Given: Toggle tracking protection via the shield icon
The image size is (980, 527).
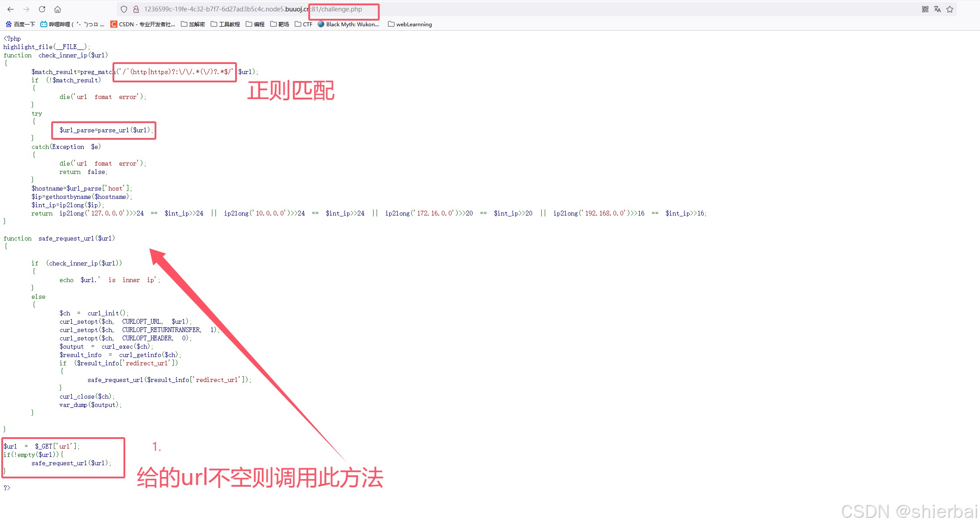Looking at the screenshot, I should 124,9.
